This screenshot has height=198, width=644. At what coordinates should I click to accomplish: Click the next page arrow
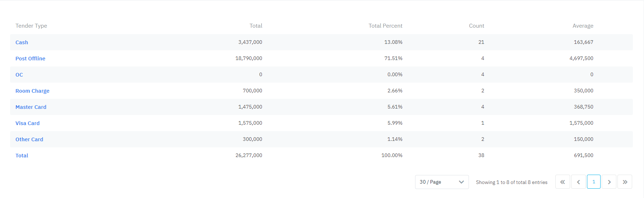609,182
